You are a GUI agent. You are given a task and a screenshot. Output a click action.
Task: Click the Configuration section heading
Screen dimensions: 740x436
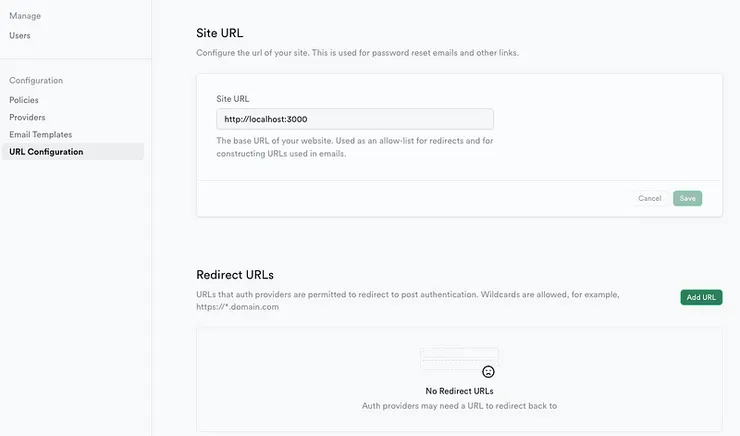(x=36, y=80)
